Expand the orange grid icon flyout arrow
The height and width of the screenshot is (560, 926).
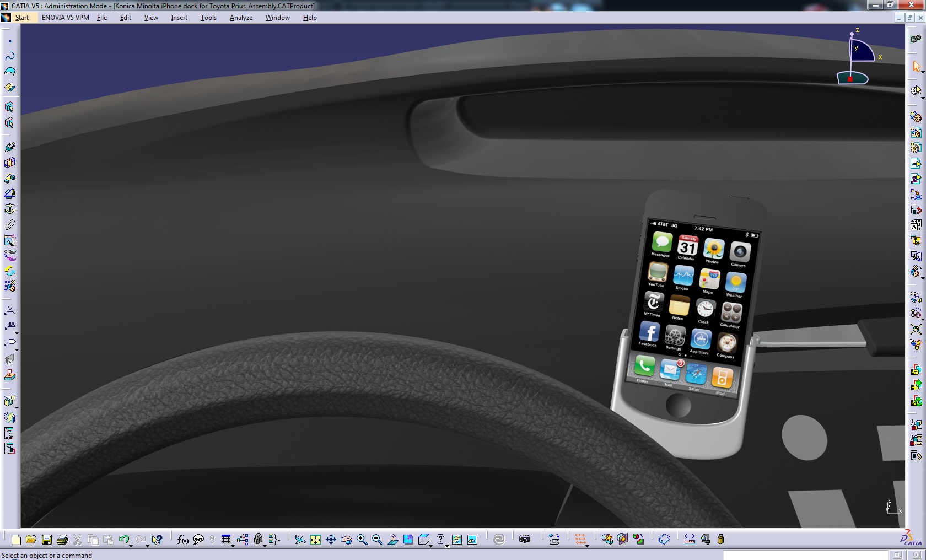click(587, 546)
